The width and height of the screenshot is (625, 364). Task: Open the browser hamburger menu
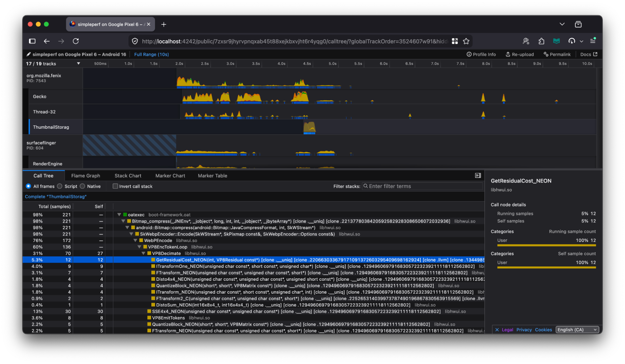[x=592, y=41]
